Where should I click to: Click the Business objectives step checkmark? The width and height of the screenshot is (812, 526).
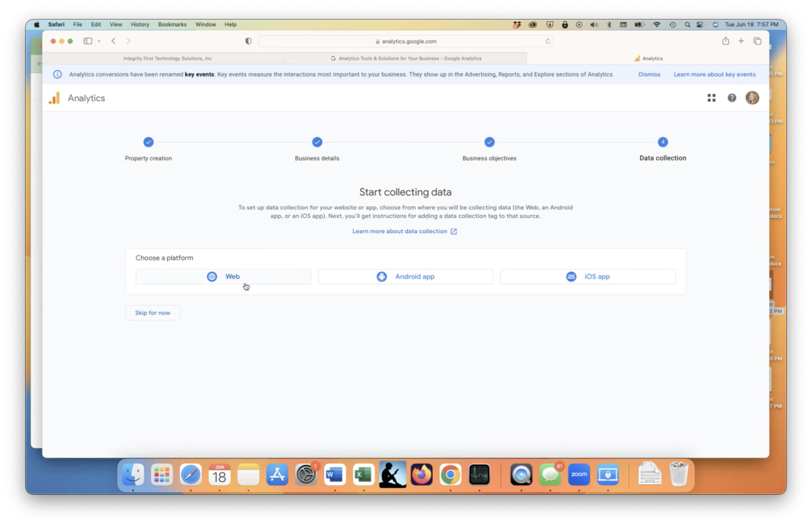pos(489,142)
